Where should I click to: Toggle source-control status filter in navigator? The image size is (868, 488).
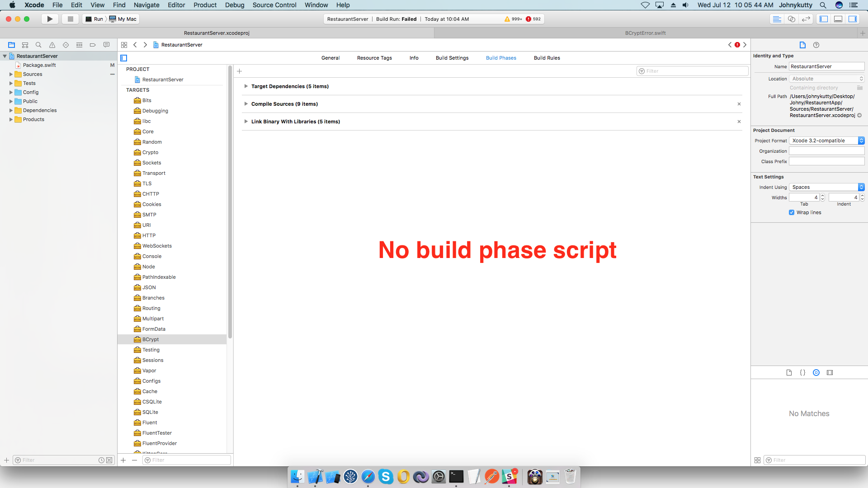(109, 460)
